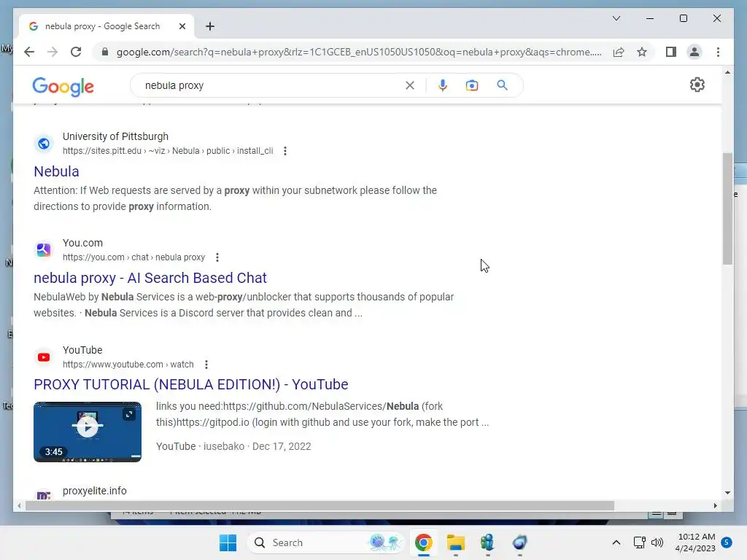Click the scroll down arrow
This screenshot has width=747, height=560.
pos(727,493)
